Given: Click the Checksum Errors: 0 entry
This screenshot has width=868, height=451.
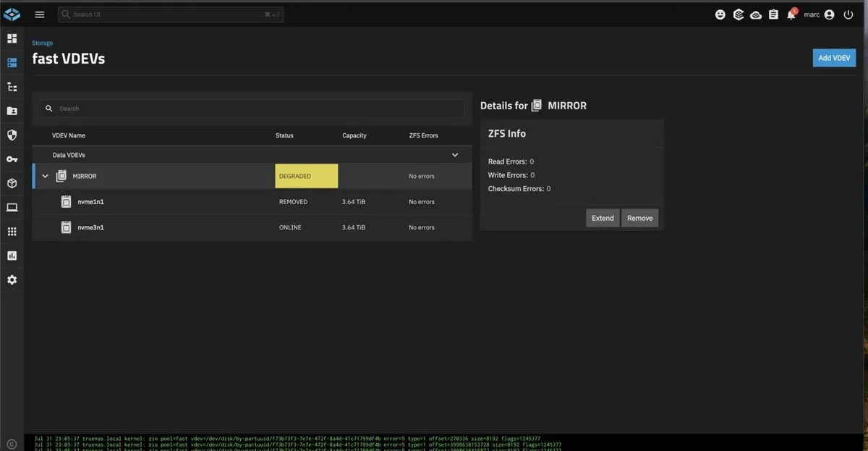Looking at the screenshot, I should tap(519, 189).
